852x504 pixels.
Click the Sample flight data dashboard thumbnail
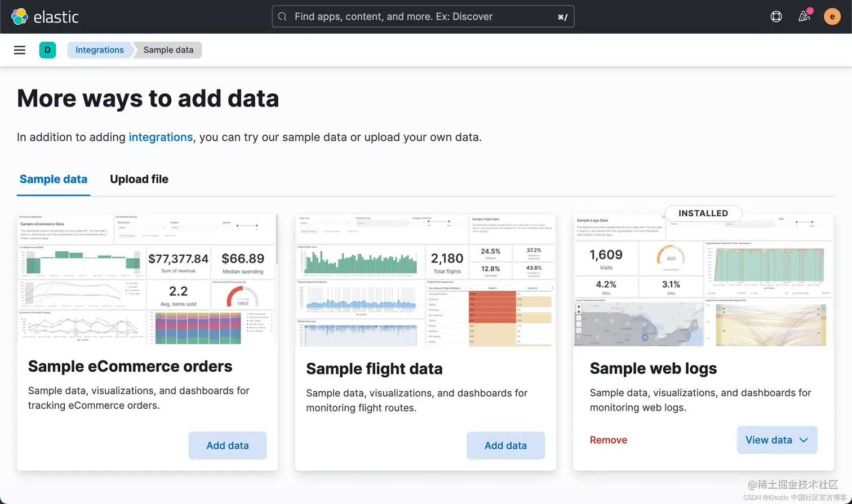click(x=425, y=280)
